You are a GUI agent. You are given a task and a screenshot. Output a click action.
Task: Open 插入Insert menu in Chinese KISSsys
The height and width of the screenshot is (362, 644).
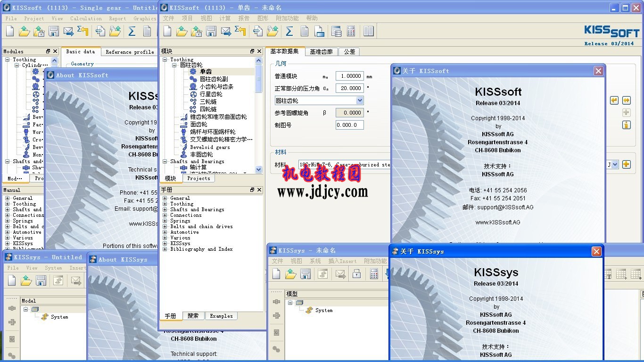343,261
